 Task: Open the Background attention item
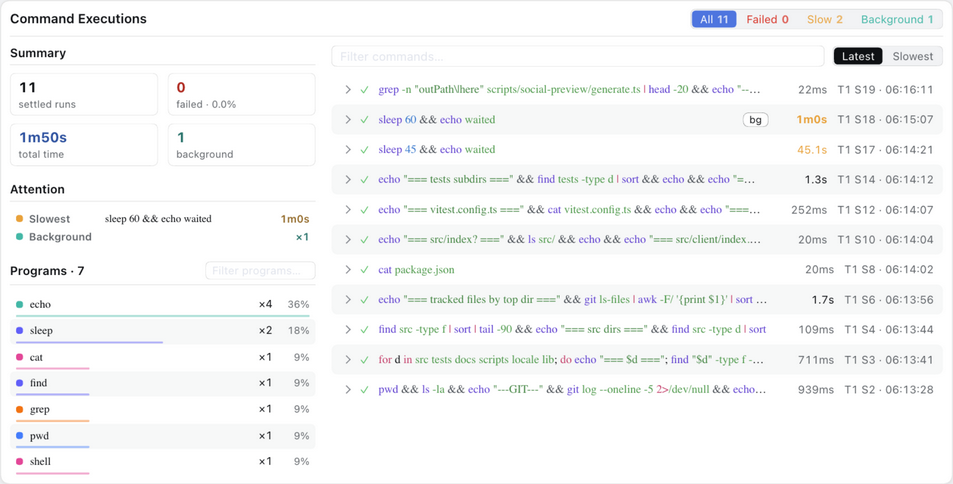pyautogui.click(x=163, y=237)
